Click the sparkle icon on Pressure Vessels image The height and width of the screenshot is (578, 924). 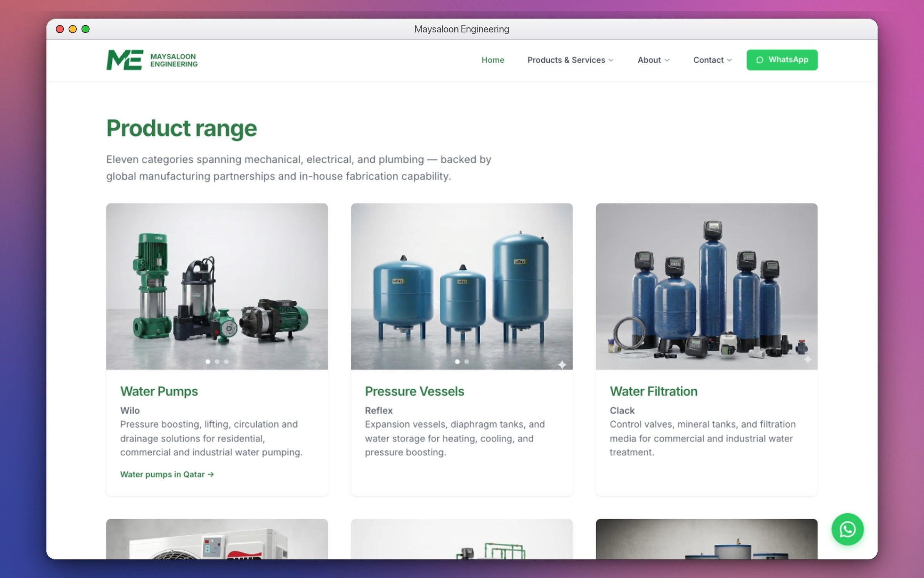coord(562,365)
